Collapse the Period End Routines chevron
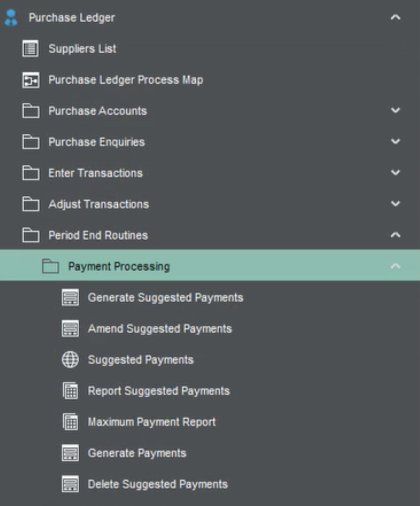 pyautogui.click(x=395, y=235)
